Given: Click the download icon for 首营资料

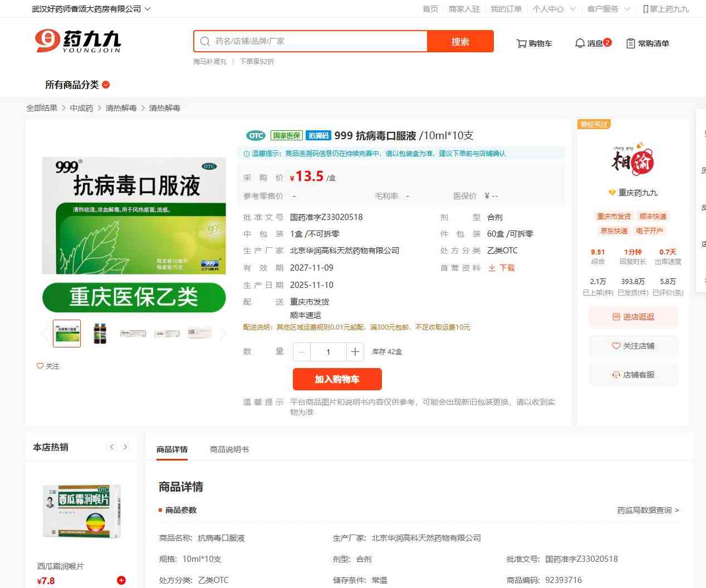Looking at the screenshot, I should pyautogui.click(x=492, y=268).
